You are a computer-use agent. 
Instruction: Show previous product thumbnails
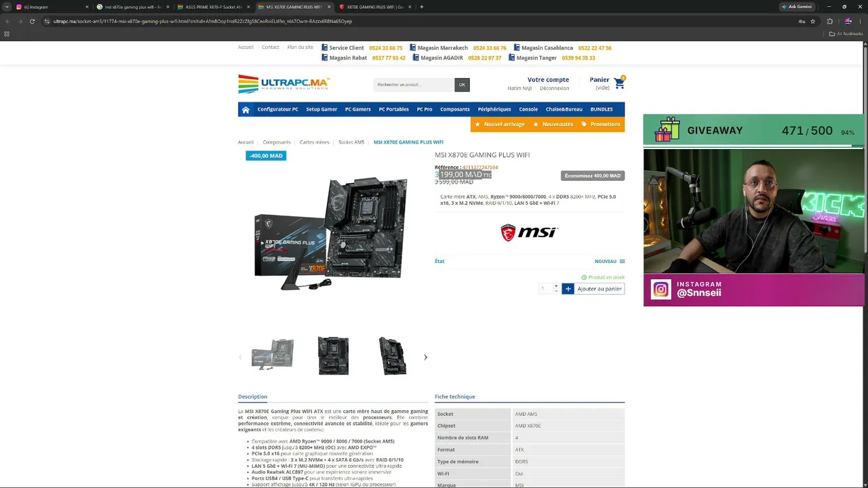[x=240, y=357]
